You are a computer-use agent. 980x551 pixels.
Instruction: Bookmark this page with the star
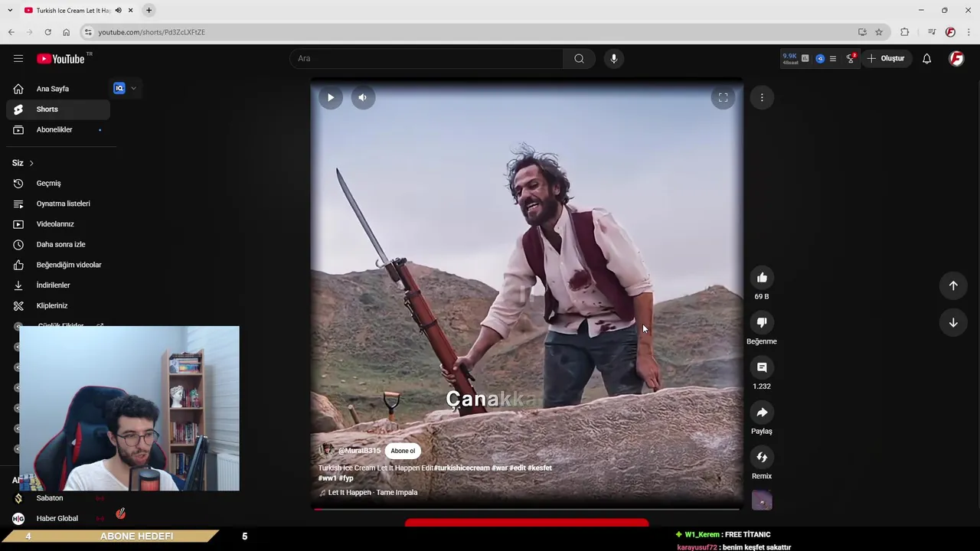click(879, 32)
